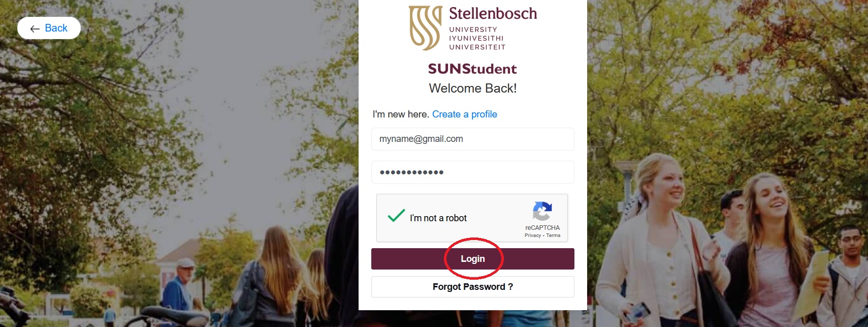Open the reCAPTCHA Privacy link

click(532, 235)
